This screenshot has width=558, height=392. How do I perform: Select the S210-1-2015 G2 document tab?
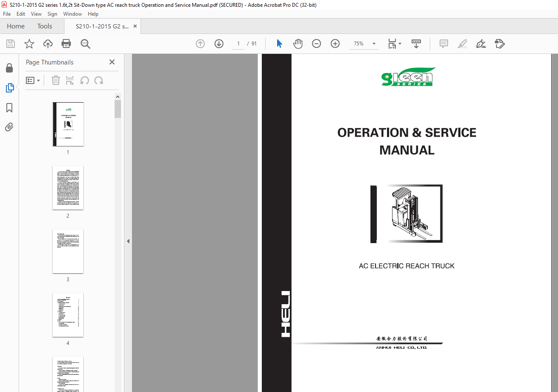[x=102, y=26]
